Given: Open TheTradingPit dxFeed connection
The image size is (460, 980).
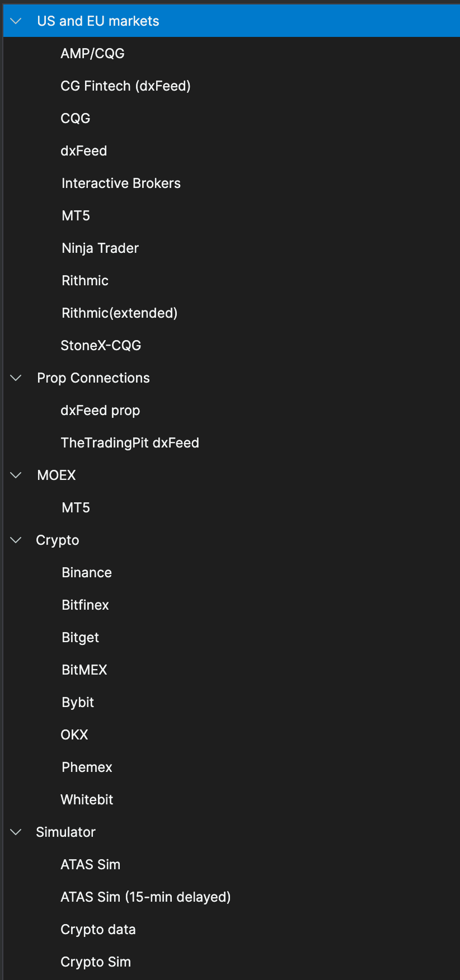Looking at the screenshot, I should (x=130, y=442).
